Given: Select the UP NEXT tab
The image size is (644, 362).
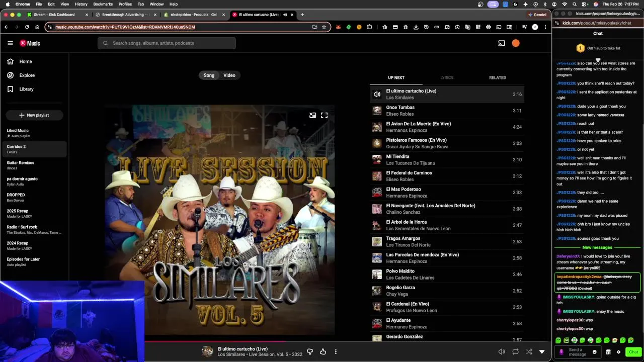Looking at the screenshot, I should click(396, 77).
